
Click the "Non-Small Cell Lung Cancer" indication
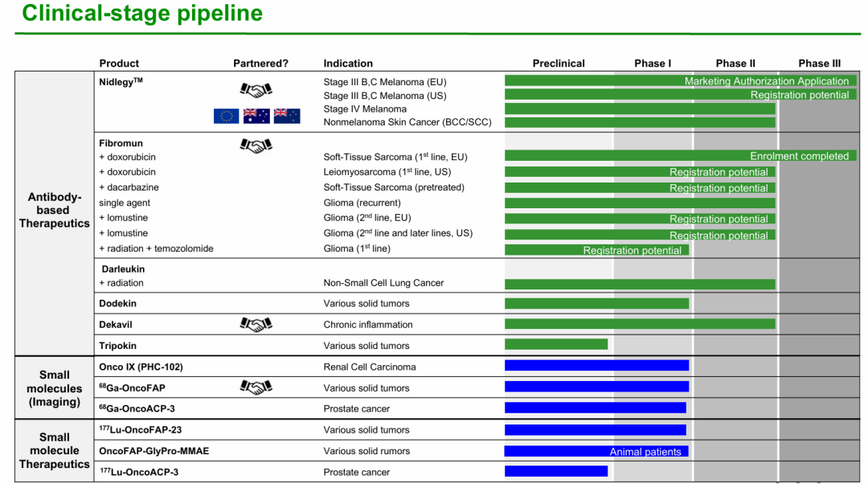coord(383,283)
